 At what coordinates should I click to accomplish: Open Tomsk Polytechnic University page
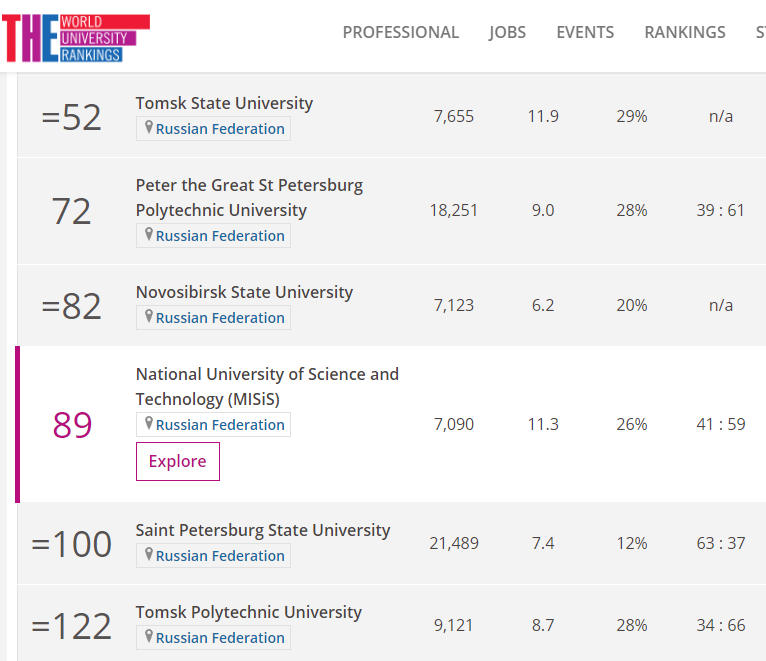coord(248,612)
